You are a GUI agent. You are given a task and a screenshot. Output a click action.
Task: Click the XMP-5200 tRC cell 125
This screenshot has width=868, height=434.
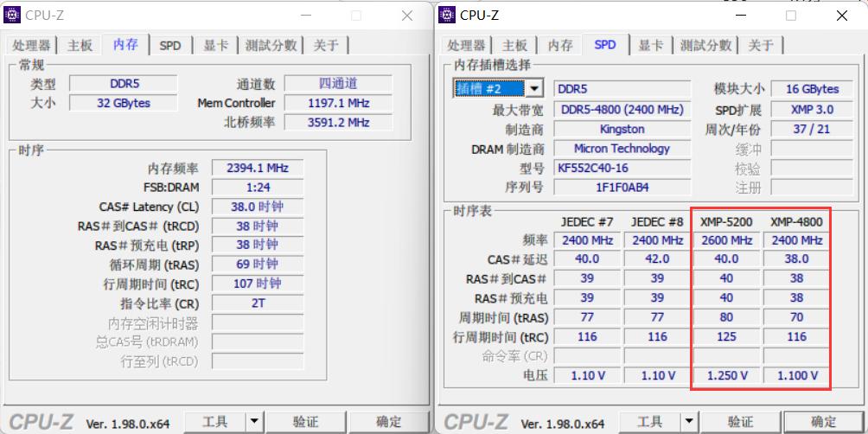pyautogui.click(x=726, y=336)
